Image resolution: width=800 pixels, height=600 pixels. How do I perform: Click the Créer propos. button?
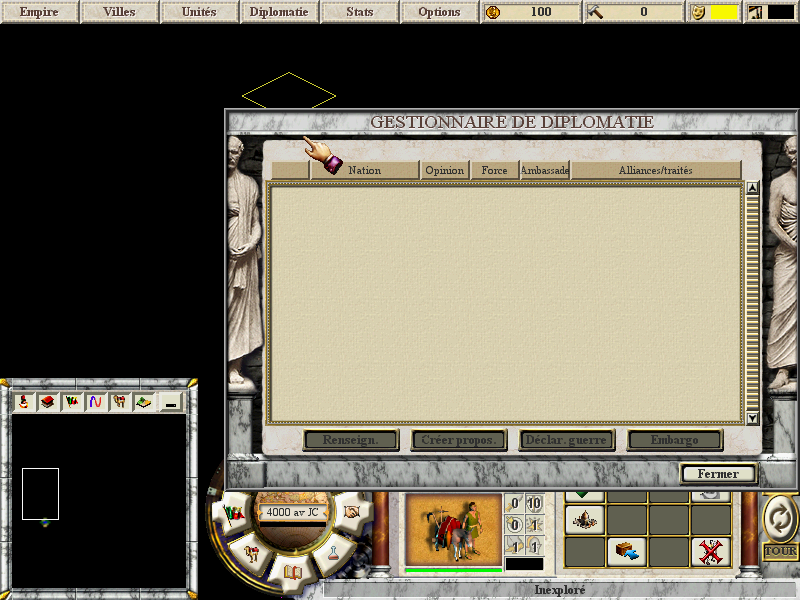pyautogui.click(x=459, y=440)
